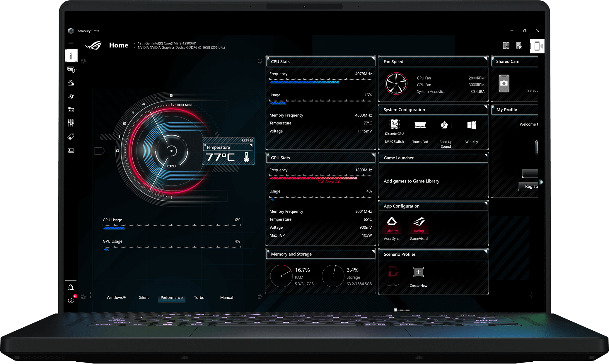The image size is (609, 364).
Task: Click the CPU Fan 2800RPM value
Action: 476,78
